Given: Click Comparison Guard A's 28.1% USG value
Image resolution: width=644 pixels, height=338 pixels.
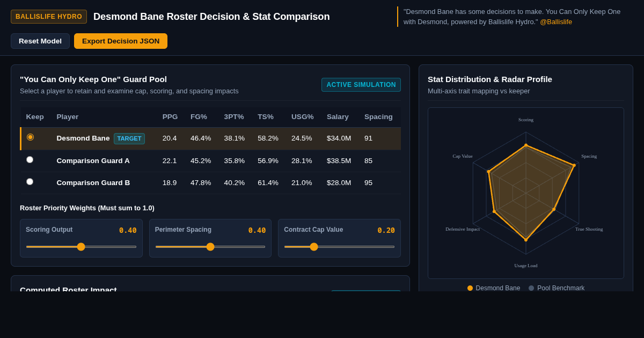Looking at the screenshot, I should [x=302, y=161].
